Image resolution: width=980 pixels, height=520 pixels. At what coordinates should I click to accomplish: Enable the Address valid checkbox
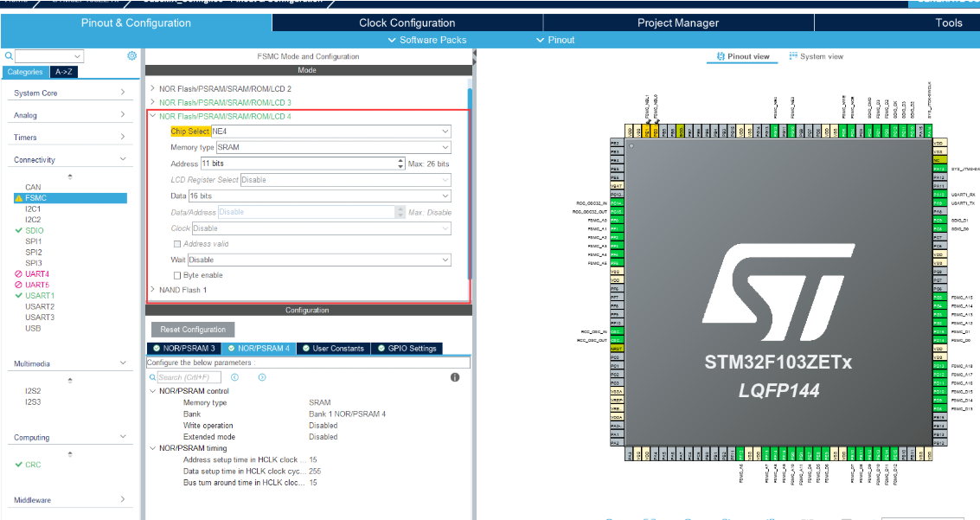[177, 245]
